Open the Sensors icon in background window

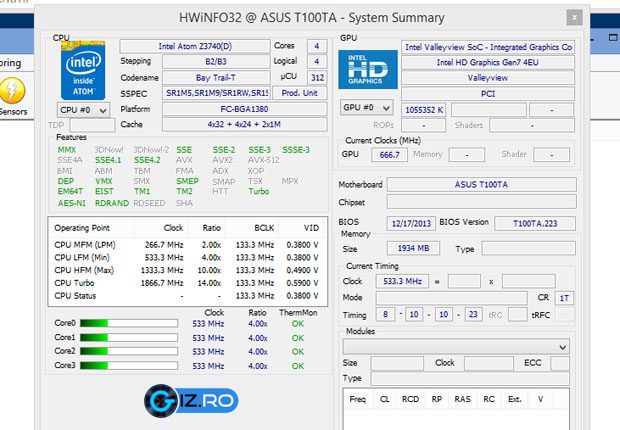13,97
